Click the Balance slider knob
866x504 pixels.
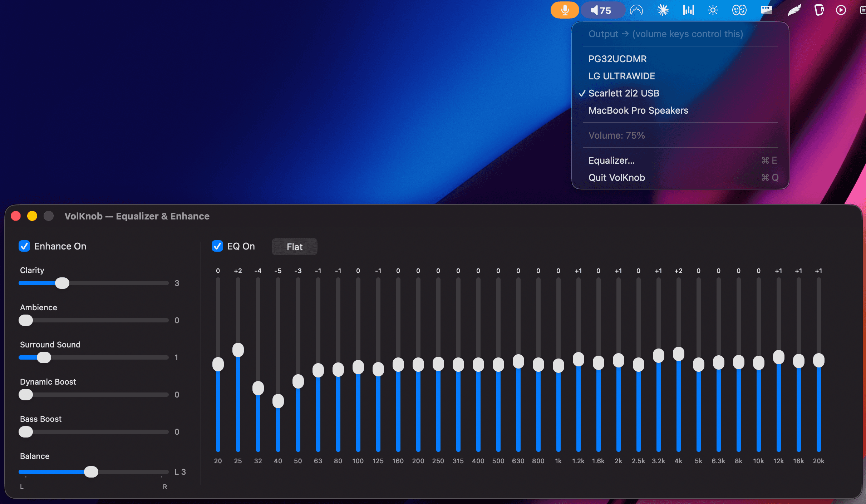[91, 472]
